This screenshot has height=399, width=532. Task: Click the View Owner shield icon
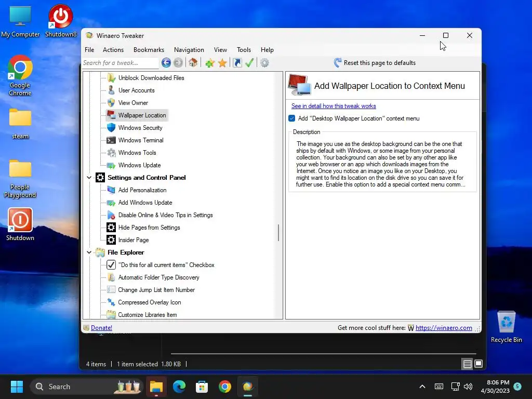pyautogui.click(x=111, y=103)
